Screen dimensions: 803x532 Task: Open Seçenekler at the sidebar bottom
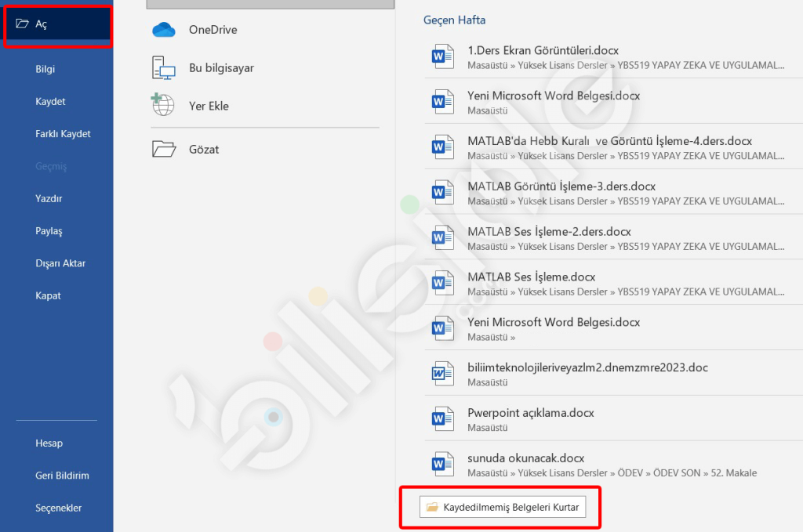[x=58, y=508]
